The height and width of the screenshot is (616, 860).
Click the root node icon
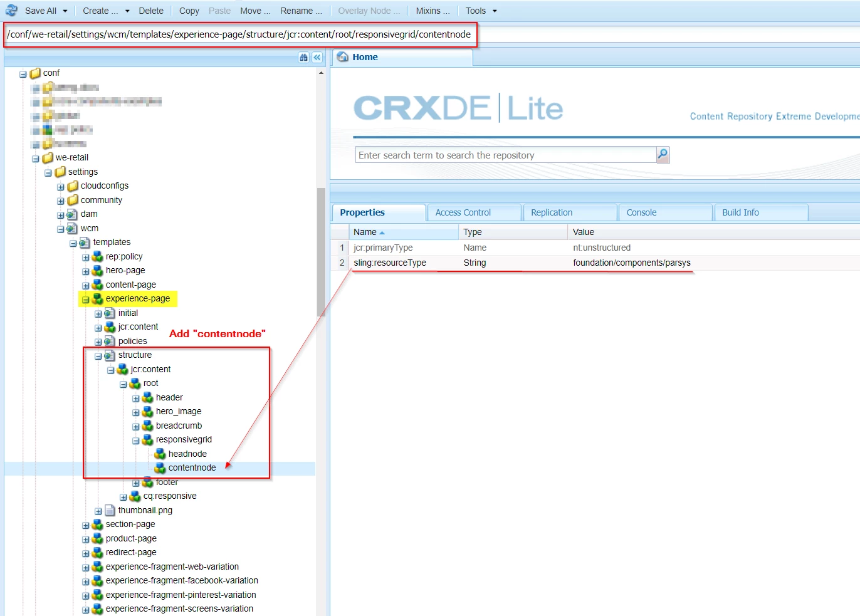point(135,384)
